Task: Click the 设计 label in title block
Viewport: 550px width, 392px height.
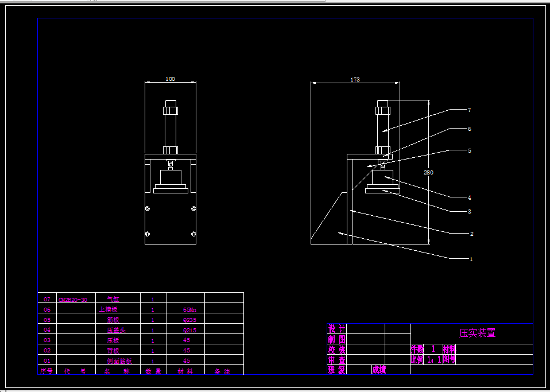Action: tap(337, 328)
